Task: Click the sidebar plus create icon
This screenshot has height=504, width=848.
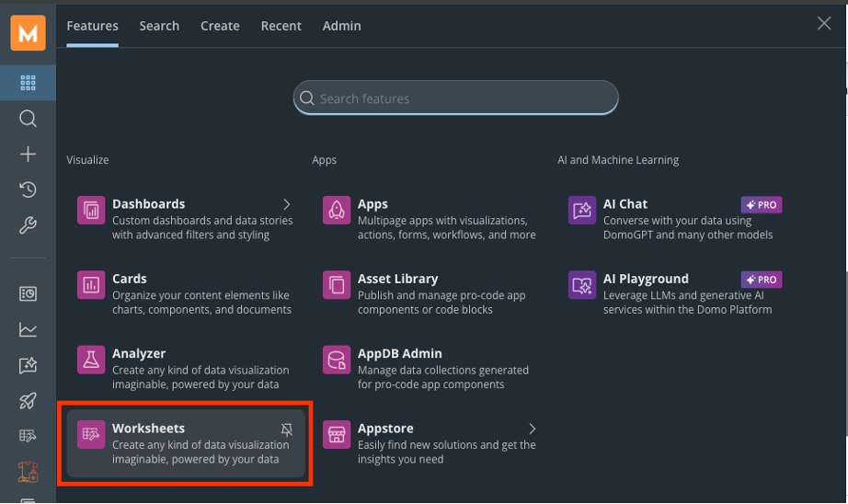Action: click(x=29, y=155)
